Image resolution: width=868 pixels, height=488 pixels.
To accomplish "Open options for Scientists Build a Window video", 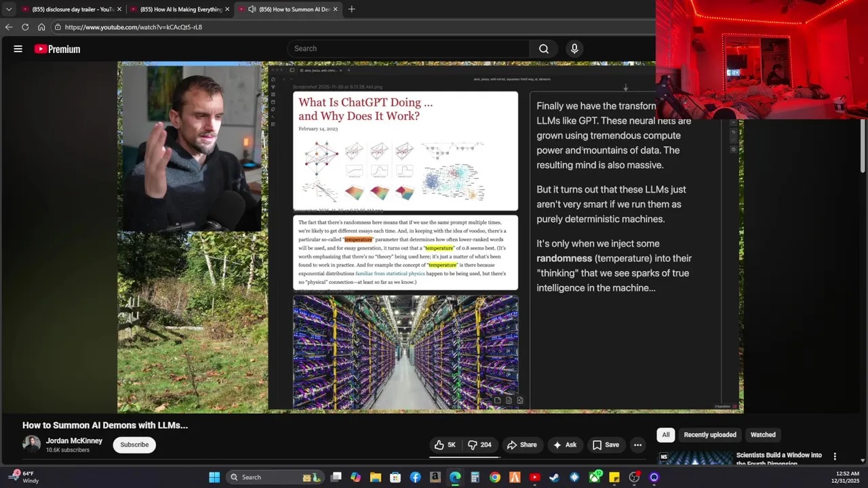I will [x=835, y=457].
